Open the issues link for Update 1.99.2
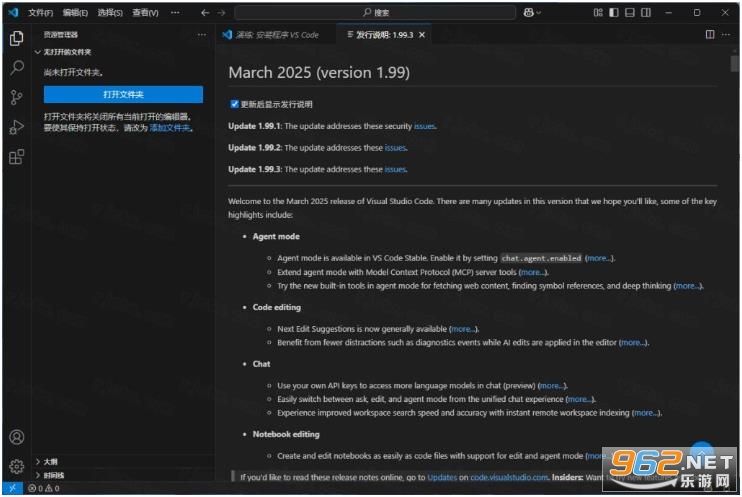This screenshot has width=742, height=497. pos(396,148)
